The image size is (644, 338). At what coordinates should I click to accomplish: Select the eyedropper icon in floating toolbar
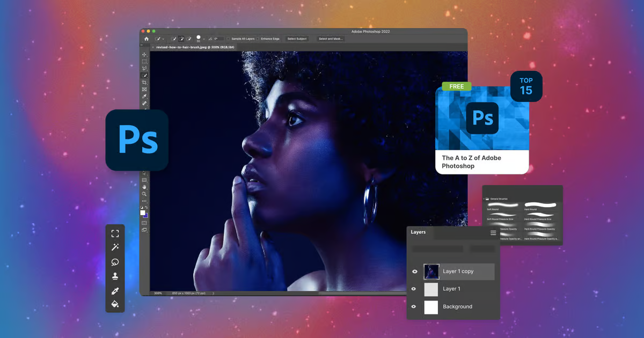115,291
